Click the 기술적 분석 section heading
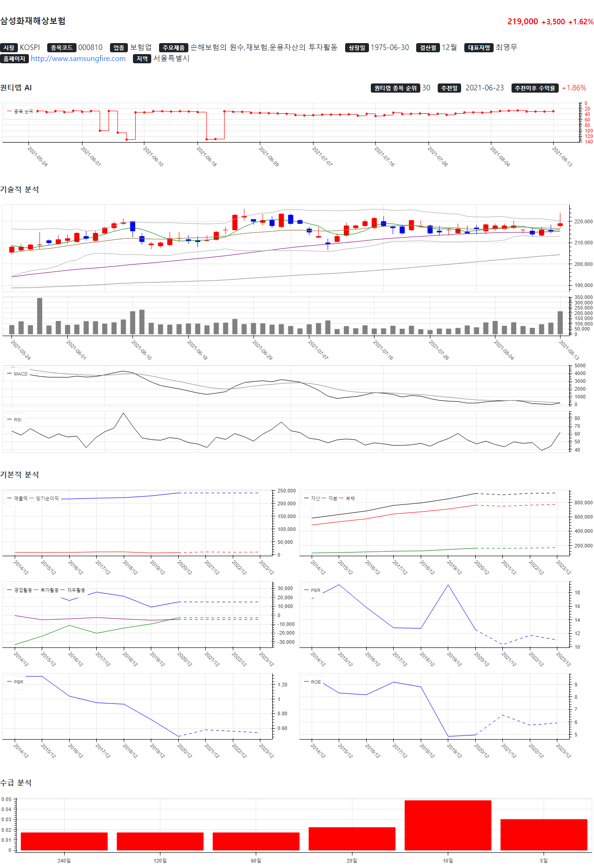 click(19, 190)
